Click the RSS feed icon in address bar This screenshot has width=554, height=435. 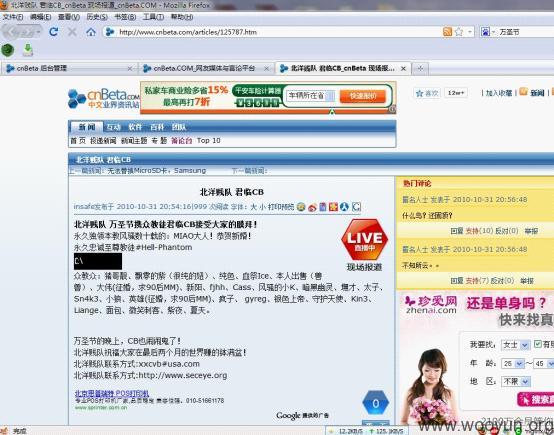[447, 32]
